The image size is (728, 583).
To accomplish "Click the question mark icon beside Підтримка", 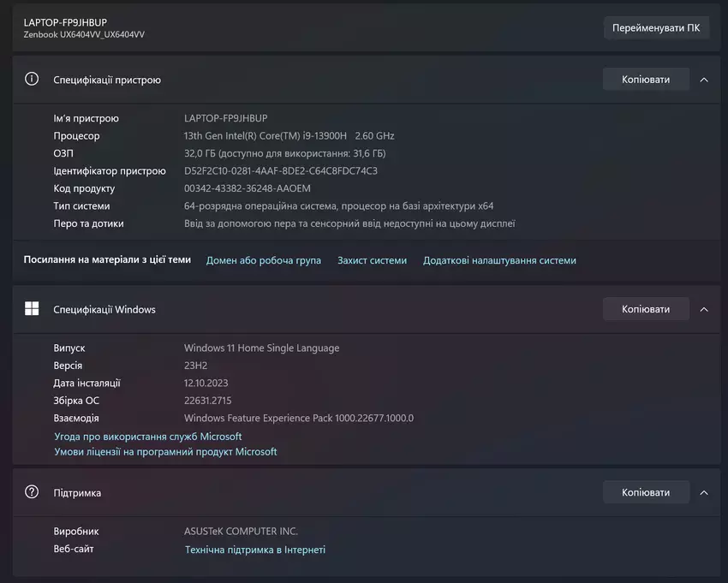I will [32, 492].
